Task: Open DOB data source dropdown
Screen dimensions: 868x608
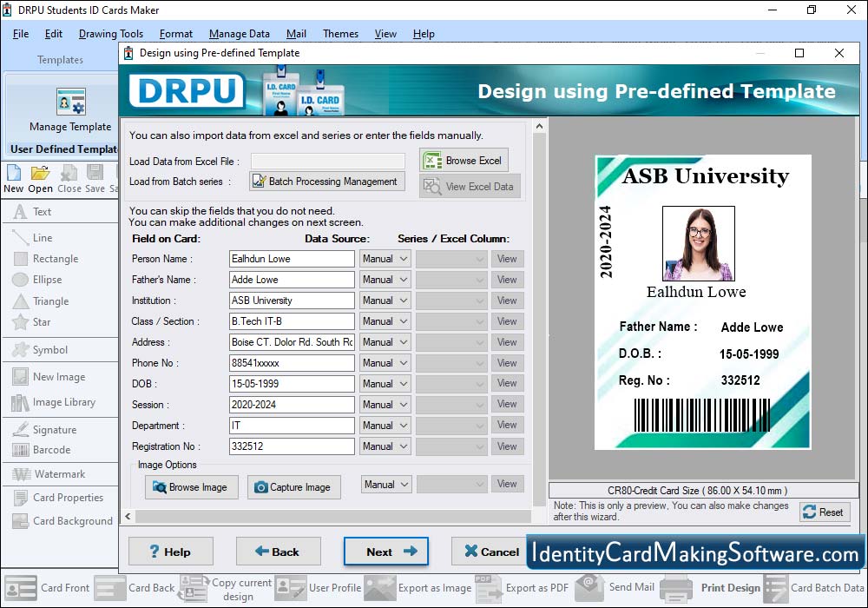Action: (385, 384)
